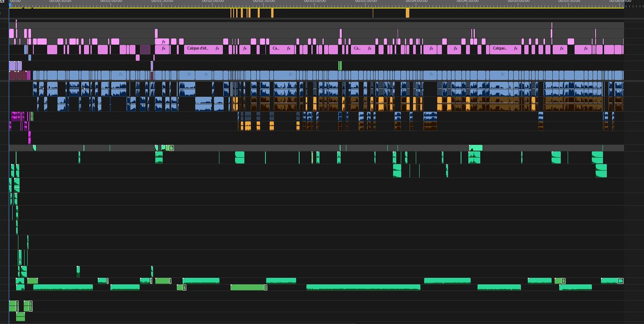Select the lavender clip at the start of the blue video track
644x324 pixels.
[12, 66]
